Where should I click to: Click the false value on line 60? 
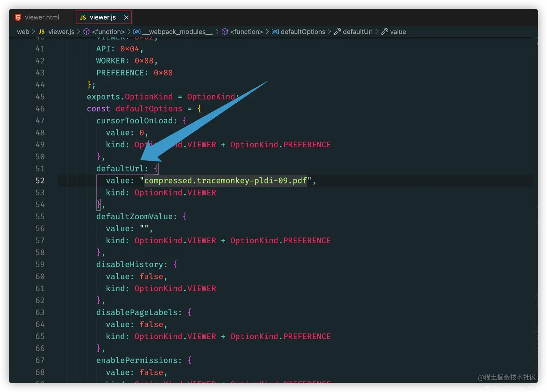click(151, 277)
